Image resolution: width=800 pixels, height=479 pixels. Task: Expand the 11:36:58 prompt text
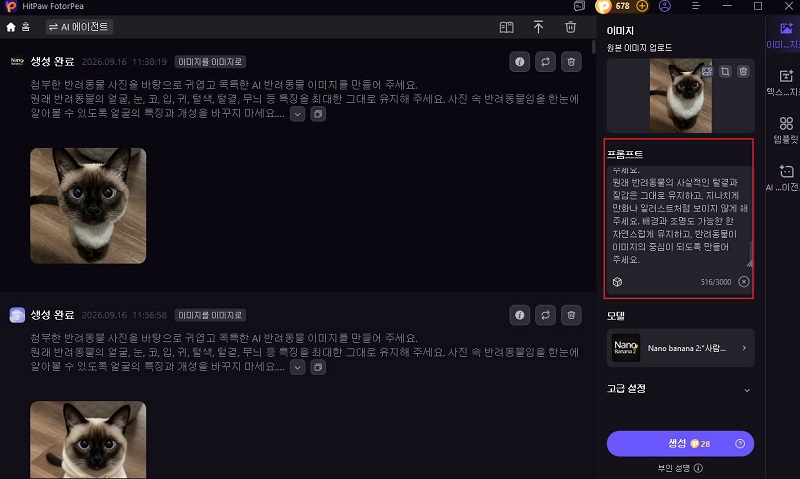(297, 367)
